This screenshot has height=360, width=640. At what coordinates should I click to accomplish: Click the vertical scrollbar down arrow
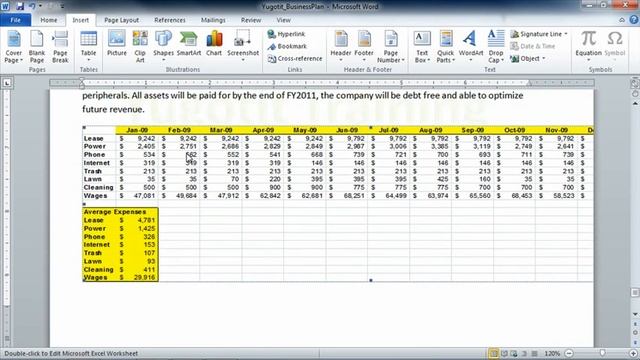coord(635,314)
